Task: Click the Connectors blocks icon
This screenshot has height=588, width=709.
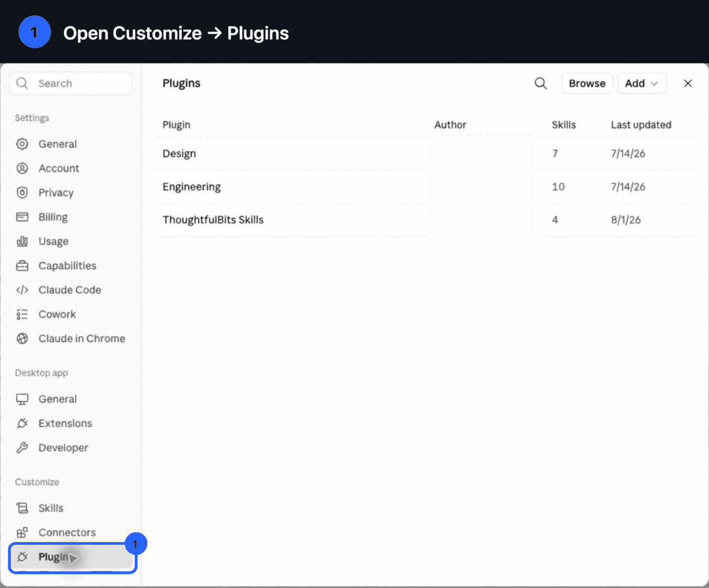Action: pos(22,532)
